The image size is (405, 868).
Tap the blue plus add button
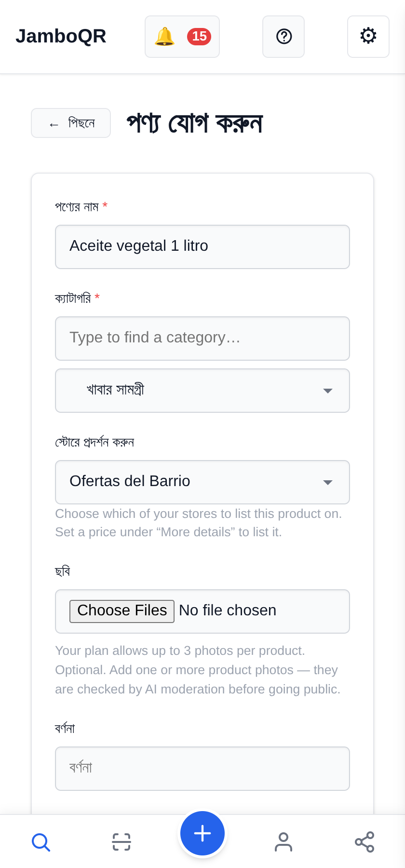coord(202,833)
